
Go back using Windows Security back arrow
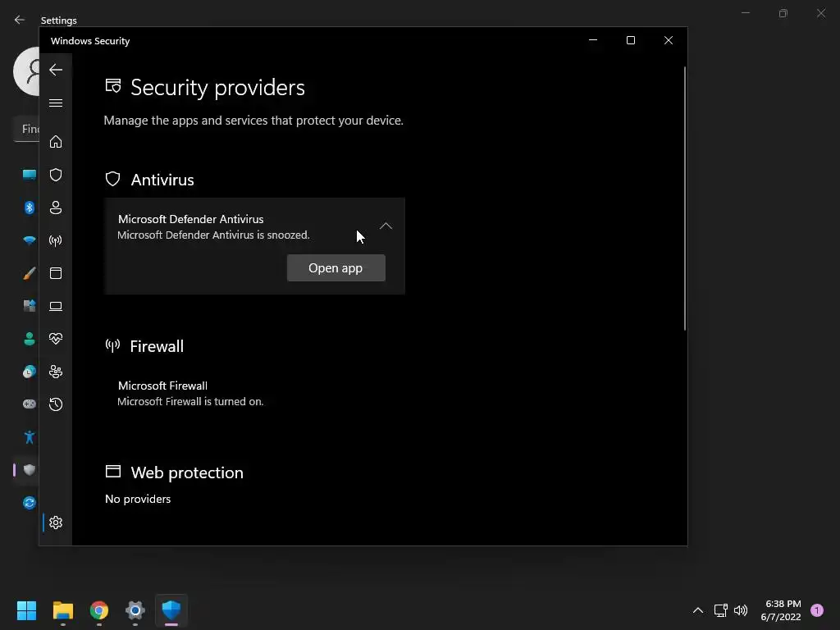[x=56, y=70]
